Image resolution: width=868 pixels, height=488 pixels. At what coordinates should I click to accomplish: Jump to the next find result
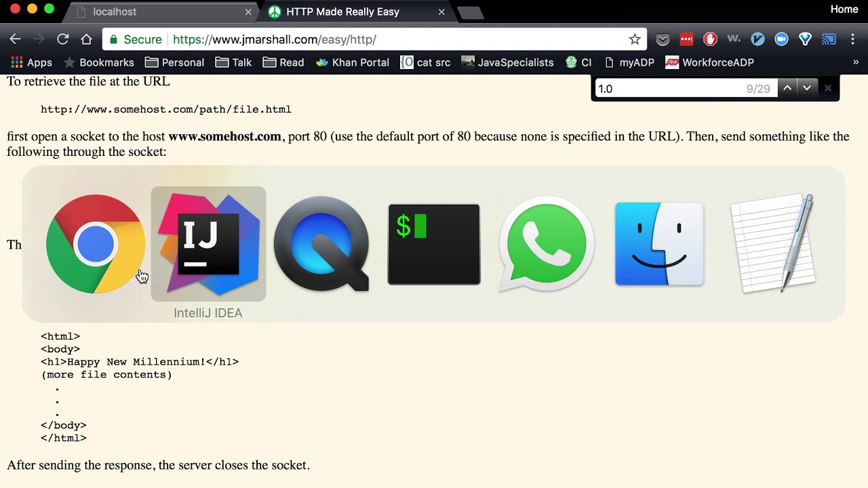point(806,88)
